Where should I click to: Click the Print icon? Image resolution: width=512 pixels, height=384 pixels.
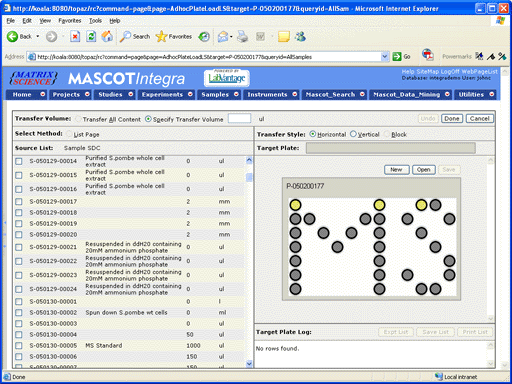click(x=242, y=36)
